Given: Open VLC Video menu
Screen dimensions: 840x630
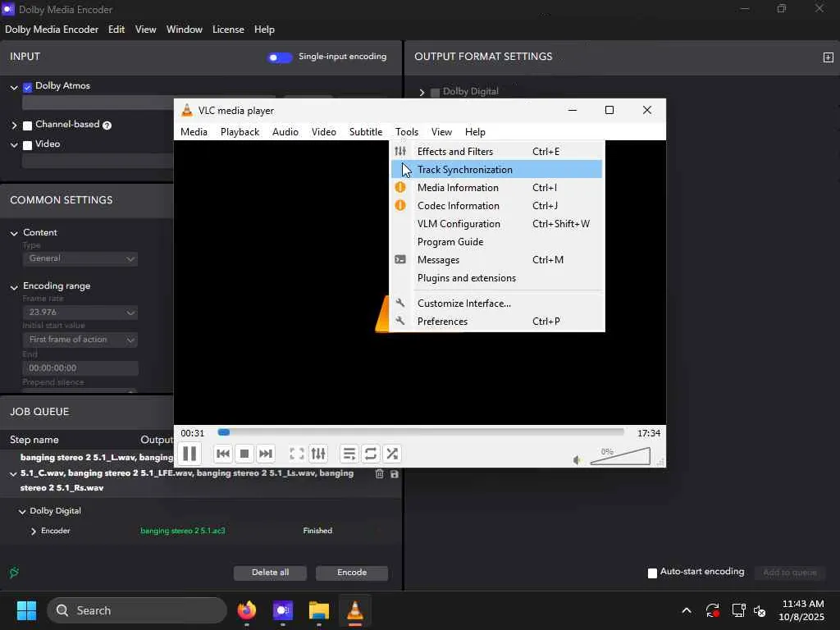Looking at the screenshot, I should click(323, 132).
